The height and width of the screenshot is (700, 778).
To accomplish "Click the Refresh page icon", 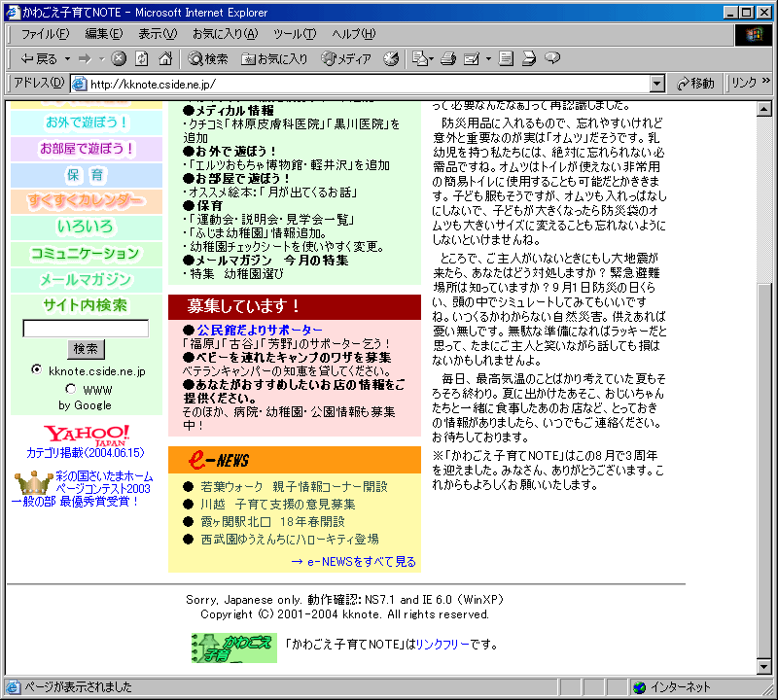I will tap(142, 59).
